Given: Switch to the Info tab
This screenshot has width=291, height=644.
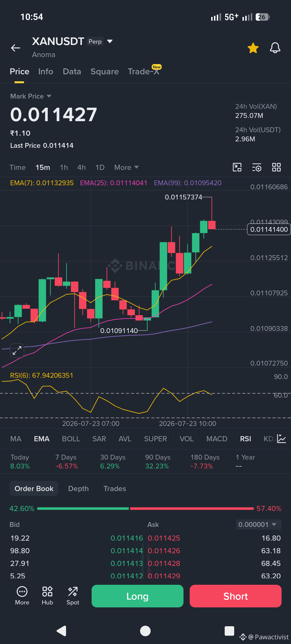Looking at the screenshot, I should [46, 72].
